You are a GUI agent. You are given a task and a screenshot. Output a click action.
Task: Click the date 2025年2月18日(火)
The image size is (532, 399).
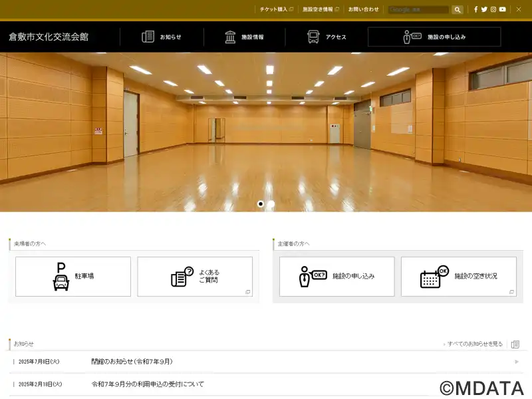[x=40, y=384]
